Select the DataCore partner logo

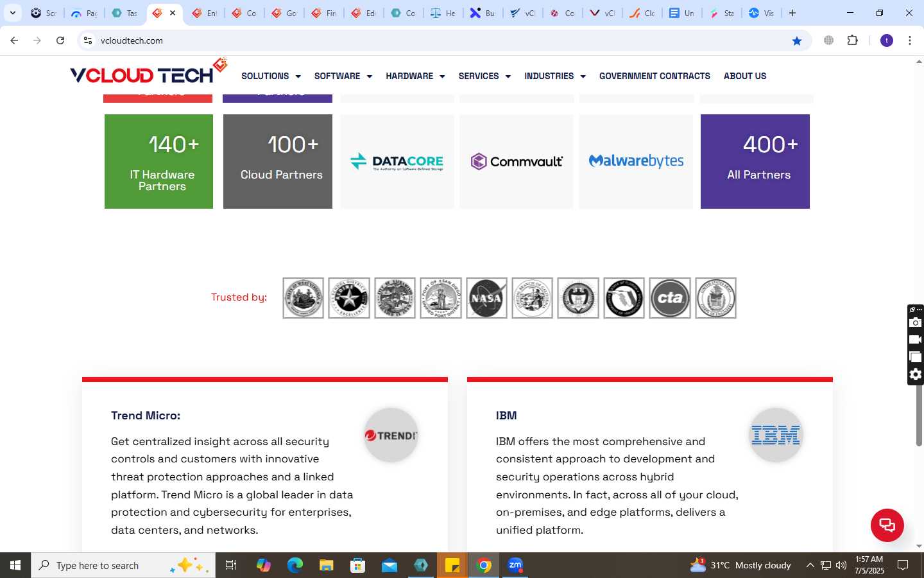coord(397,161)
